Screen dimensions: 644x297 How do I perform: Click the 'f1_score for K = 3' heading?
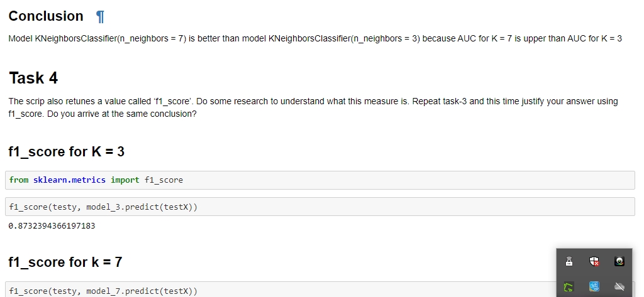click(x=67, y=152)
